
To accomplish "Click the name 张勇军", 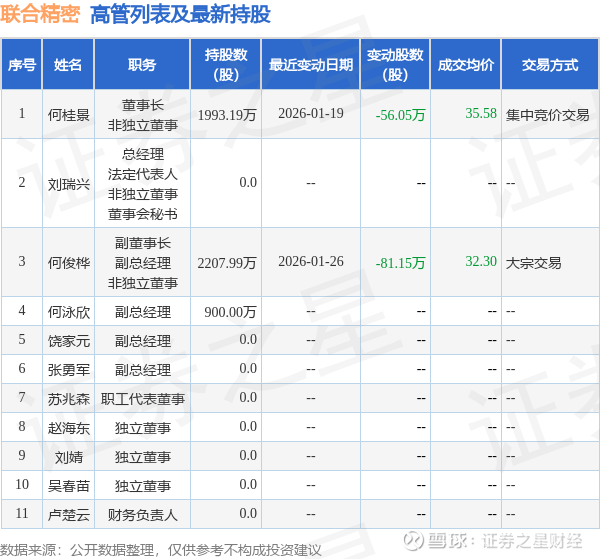I will pyautogui.click(x=68, y=370).
